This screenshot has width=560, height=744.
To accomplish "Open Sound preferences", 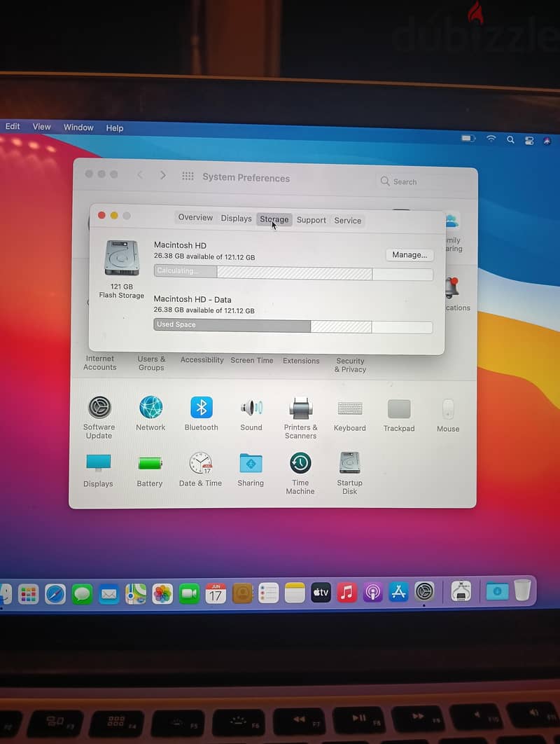I will pyautogui.click(x=251, y=408).
